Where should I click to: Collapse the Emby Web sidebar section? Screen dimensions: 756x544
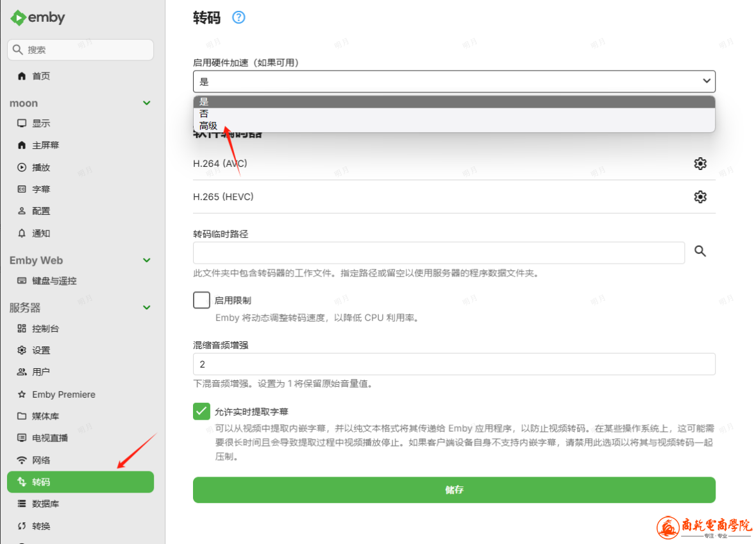pyautogui.click(x=147, y=260)
